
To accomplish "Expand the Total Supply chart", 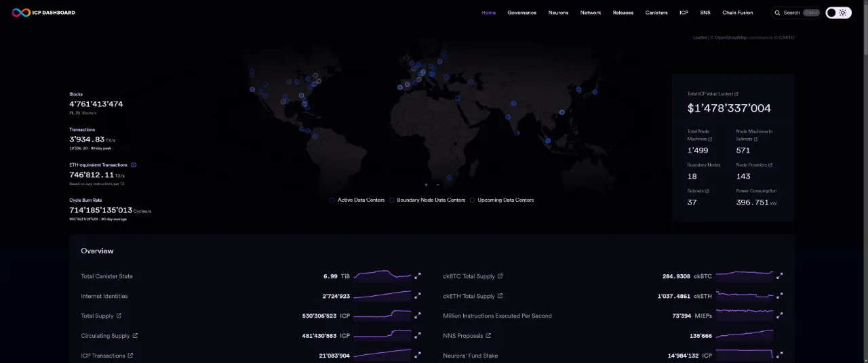I will (x=418, y=316).
